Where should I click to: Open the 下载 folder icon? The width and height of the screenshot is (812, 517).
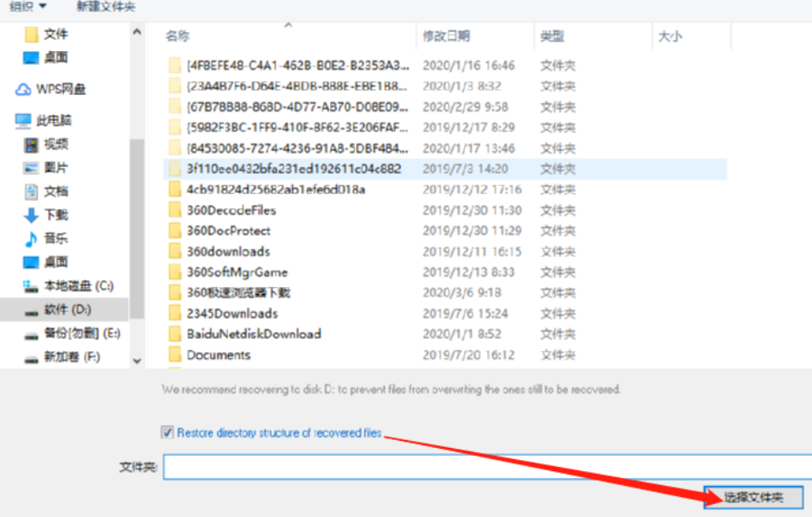coord(31,215)
